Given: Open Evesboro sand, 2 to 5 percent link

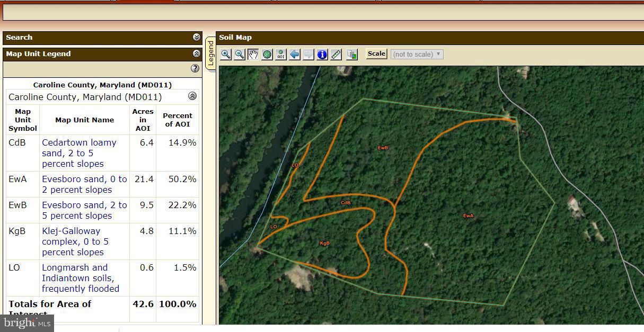Looking at the screenshot, I should pyautogui.click(x=84, y=210).
